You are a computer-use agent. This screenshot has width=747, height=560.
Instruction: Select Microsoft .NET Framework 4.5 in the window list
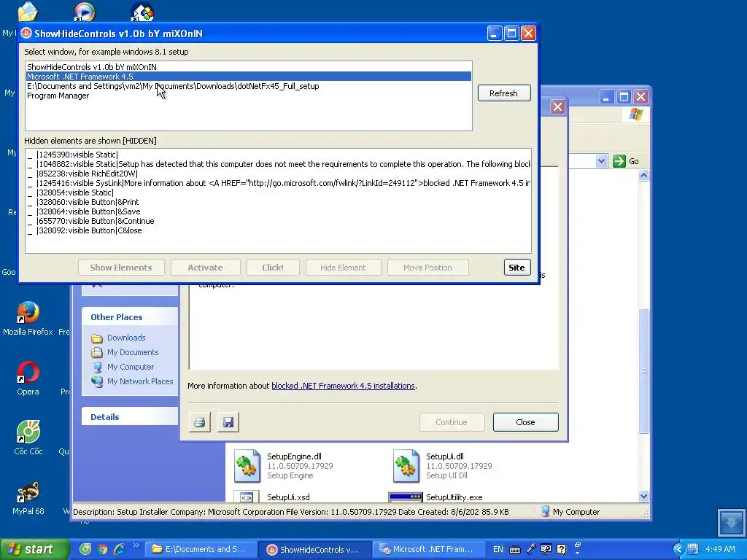(x=248, y=77)
